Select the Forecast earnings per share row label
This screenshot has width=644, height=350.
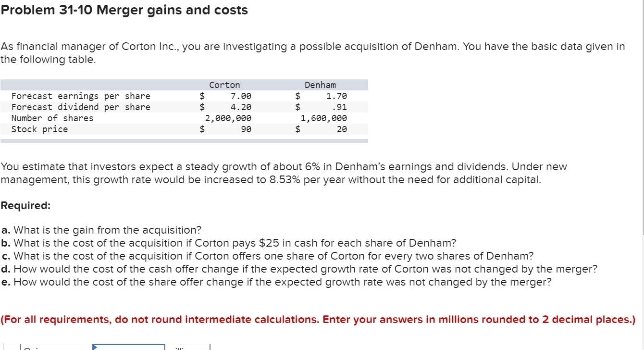81,96
